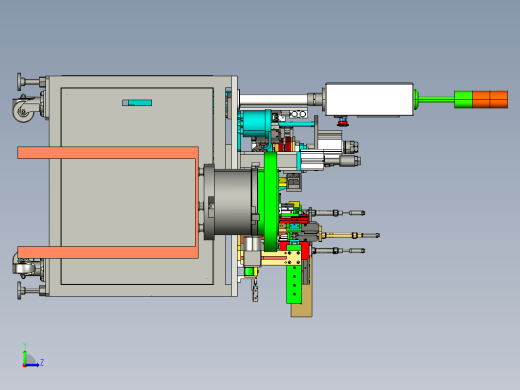Viewport: 520px width, 390px height.
Task: Select the green block next to the orange end block
Action: point(463,99)
